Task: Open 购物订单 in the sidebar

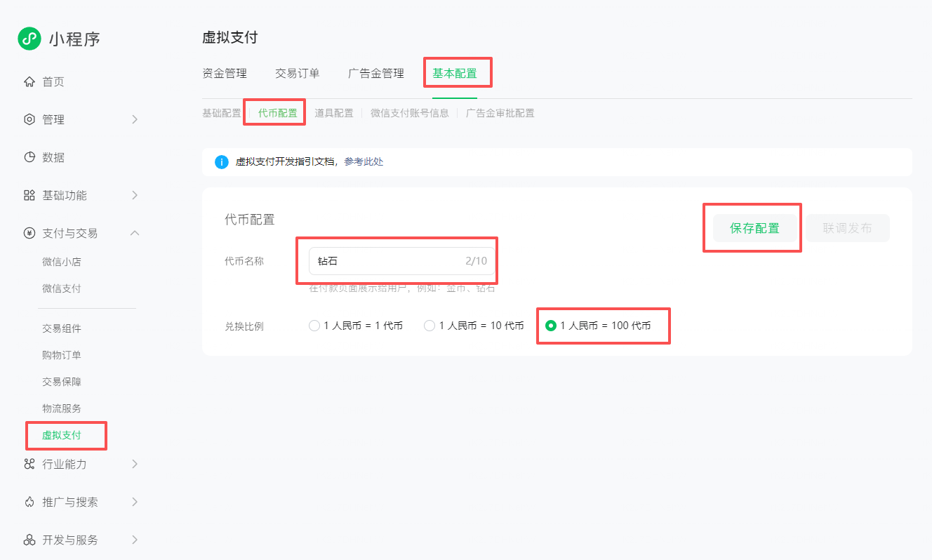Action: pos(62,355)
